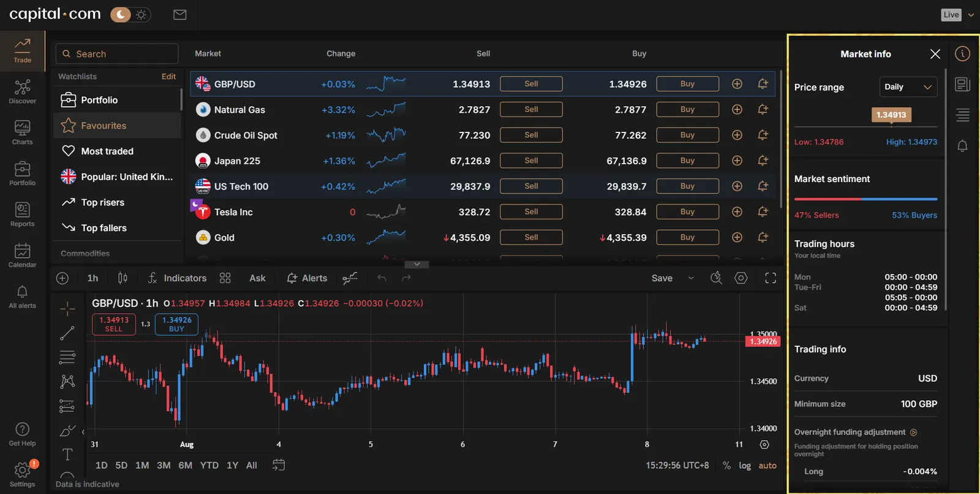Close the Market info panel
Image resolution: width=980 pixels, height=494 pixels.
click(x=935, y=54)
